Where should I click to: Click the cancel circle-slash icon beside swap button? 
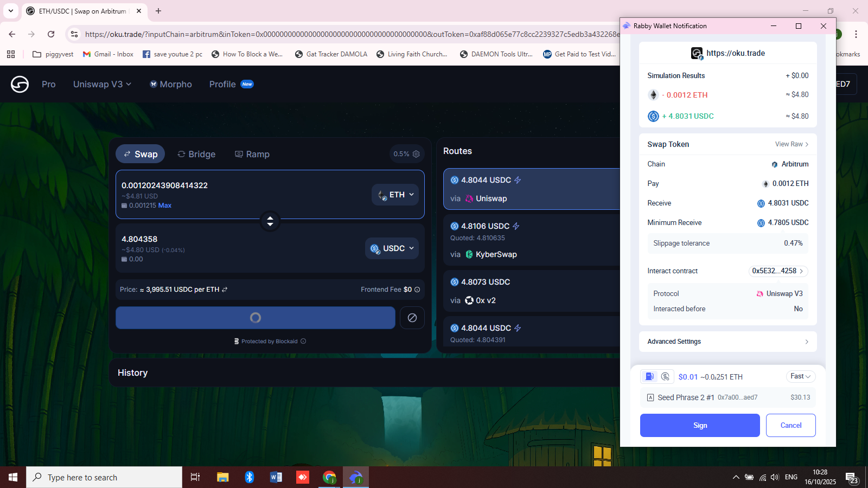[412, 318]
